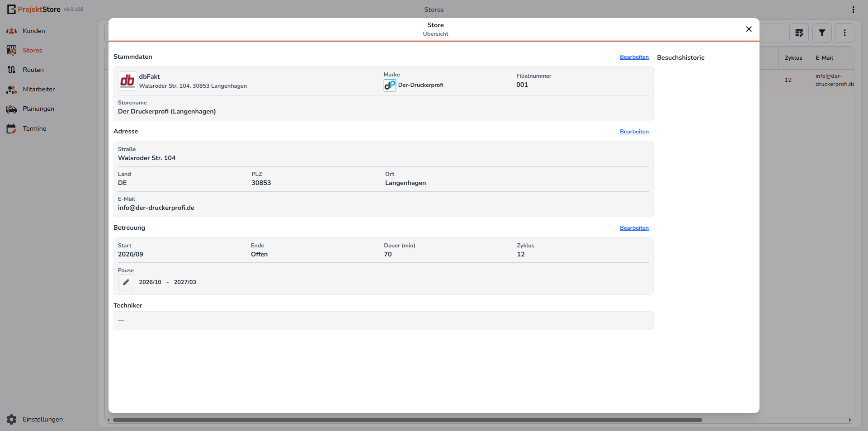This screenshot has height=431, width=868.
Task: Click the Ort value Langenhagen
Action: [x=406, y=183]
